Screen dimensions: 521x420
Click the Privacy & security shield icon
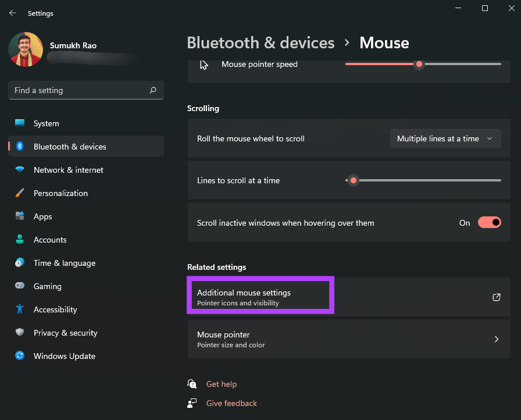click(20, 332)
